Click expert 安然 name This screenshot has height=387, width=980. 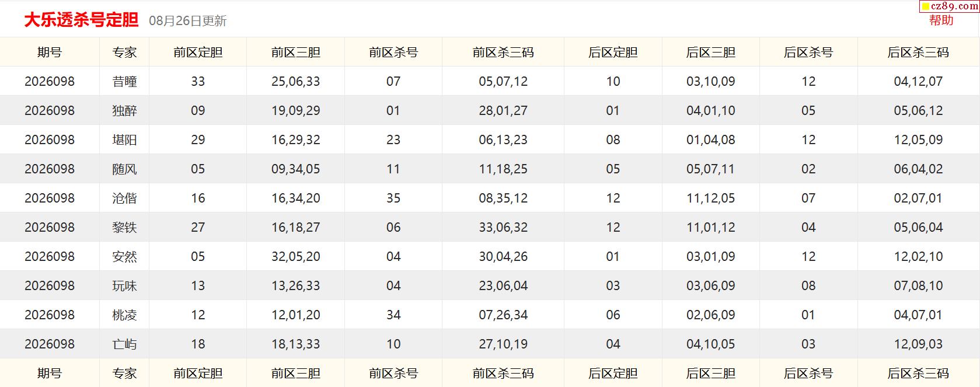124,257
